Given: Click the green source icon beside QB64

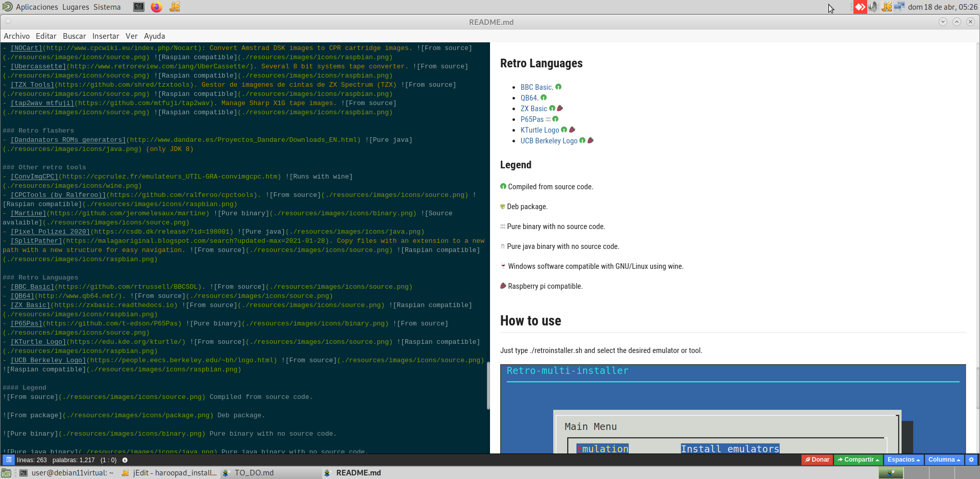Looking at the screenshot, I should pyautogui.click(x=544, y=97).
